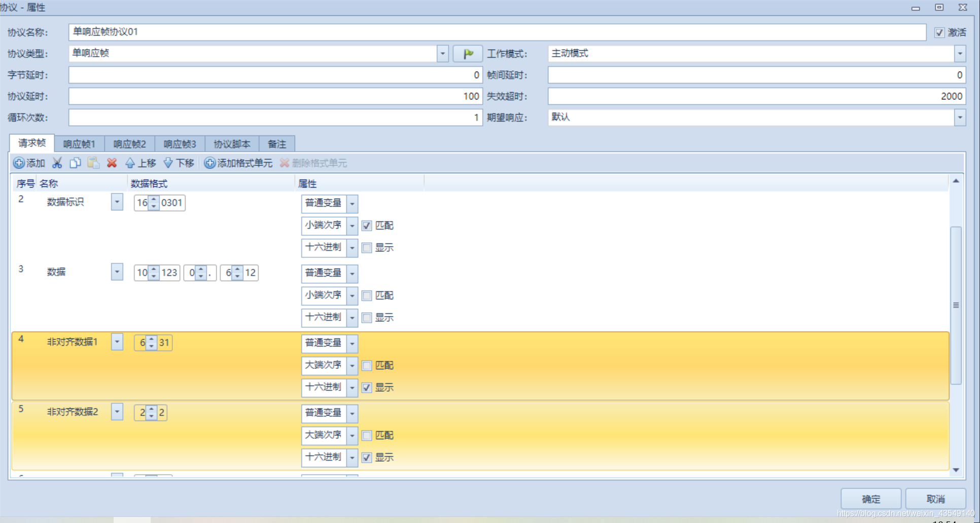980x523 pixels.
Task: Click 删除格式单元 delete format unit
Action: [313, 163]
